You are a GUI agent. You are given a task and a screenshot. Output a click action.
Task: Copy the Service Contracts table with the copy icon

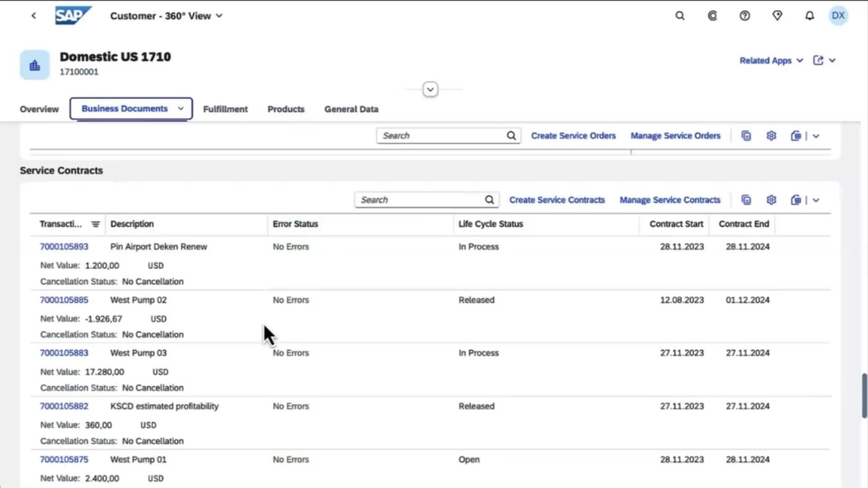click(x=746, y=200)
